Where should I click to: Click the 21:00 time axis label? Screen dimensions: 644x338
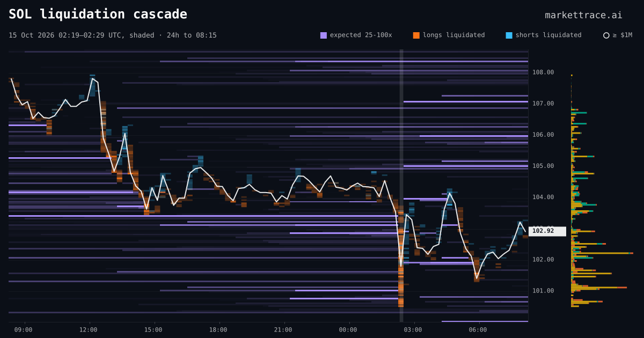pos(283,330)
